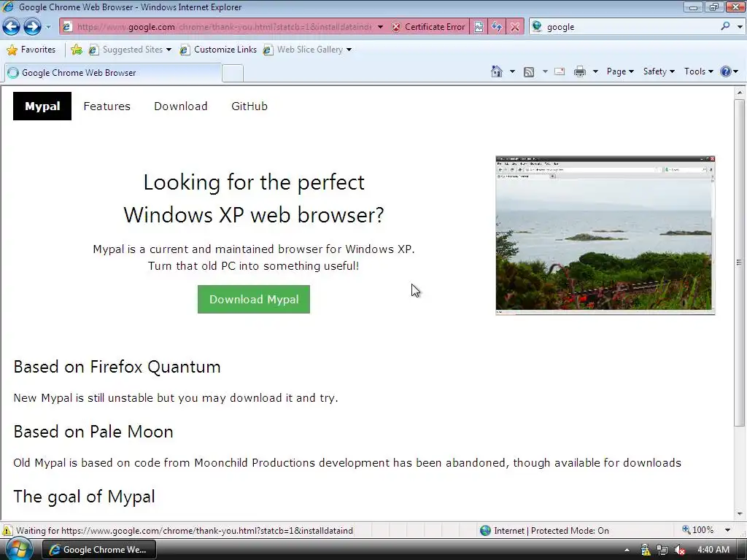The image size is (747, 560).
Task: Open Customize Links favorite
Action: pos(218,50)
